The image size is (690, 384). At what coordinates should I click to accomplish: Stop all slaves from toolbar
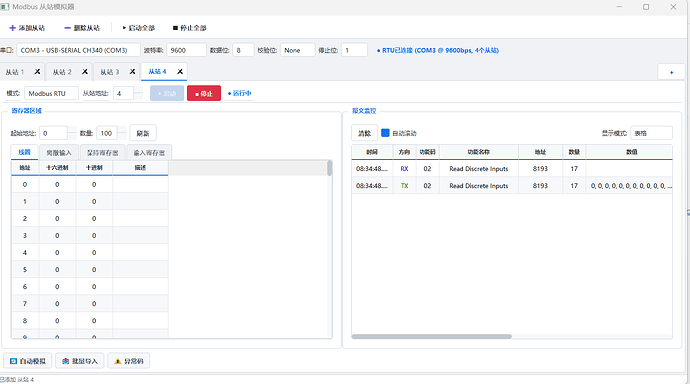pyautogui.click(x=190, y=28)
